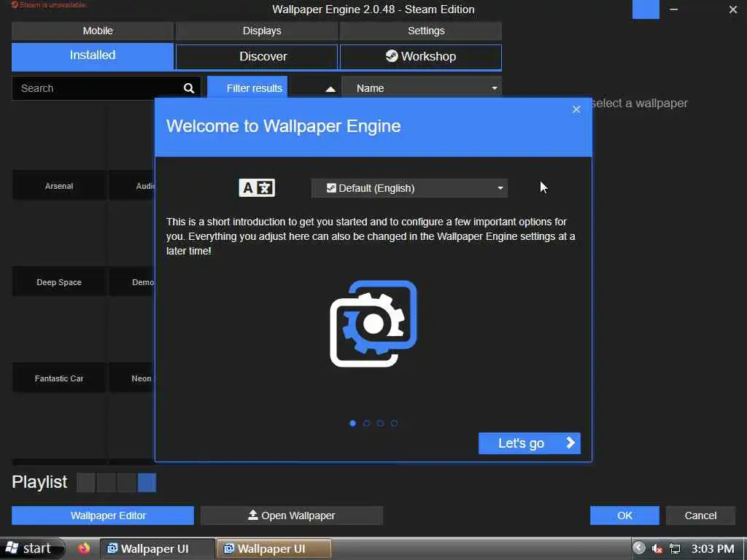747x560 pixels.
Task: Click the Open Wallpaper button
Action: 292,516
